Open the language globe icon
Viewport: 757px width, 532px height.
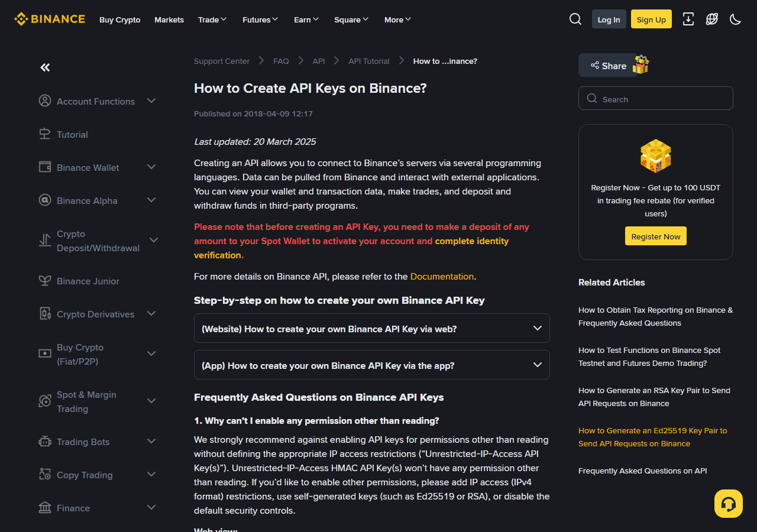712,19
